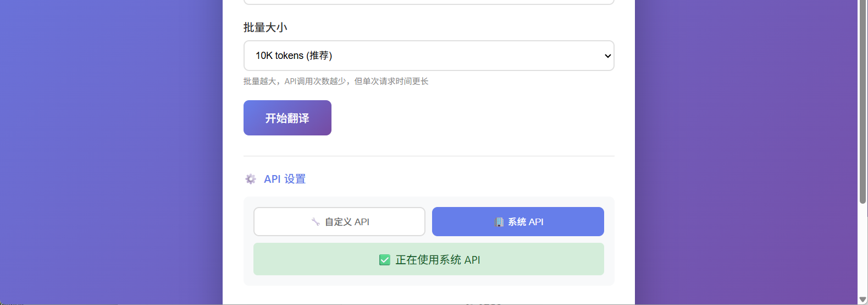This screenshot has width=868, height=305.
Task: Open the 批量大小 dropdown showing 10K tokens
Action: 429,56
